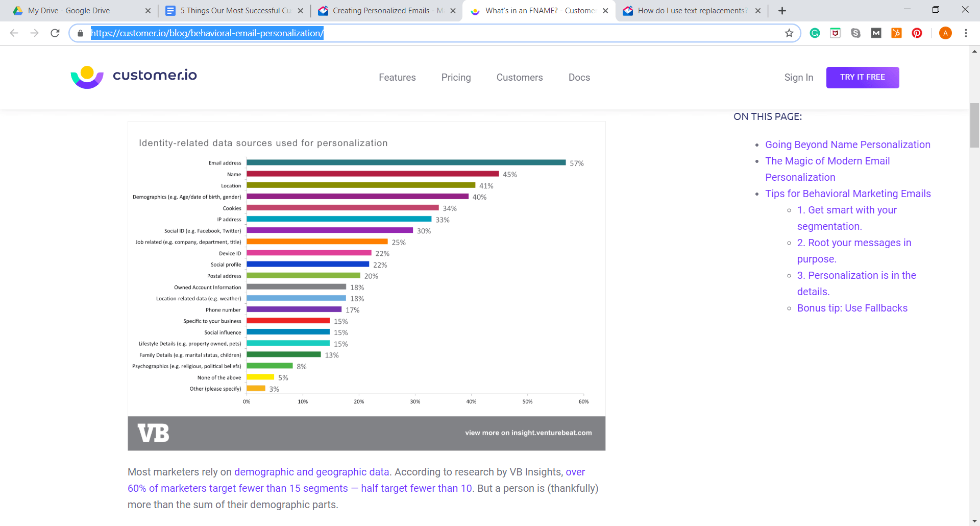The height and width of the screenshot is (526, 980).
Task: Open Chrome's three-dot menu
Action: [966, 33]
